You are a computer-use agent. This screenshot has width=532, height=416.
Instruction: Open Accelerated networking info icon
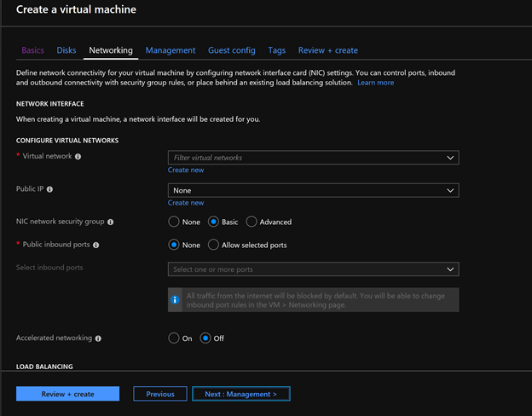coord(98,338)
